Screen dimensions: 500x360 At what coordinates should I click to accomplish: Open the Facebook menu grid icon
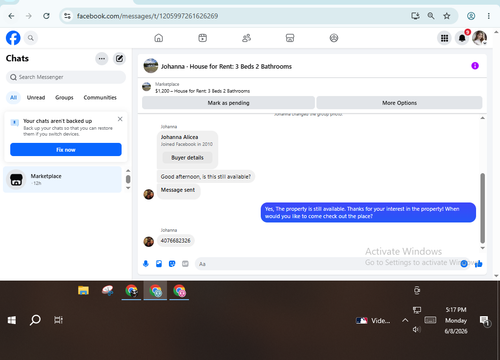[444, 38]
